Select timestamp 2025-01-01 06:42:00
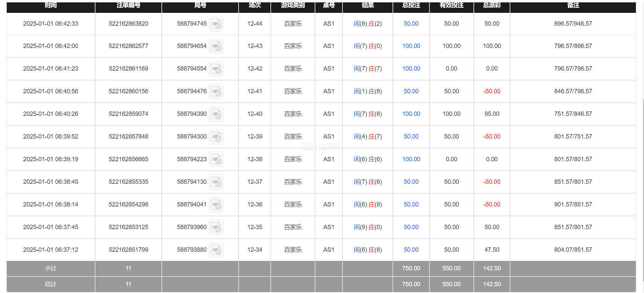The height and width of the screenshot is (293, 644). 51,46
